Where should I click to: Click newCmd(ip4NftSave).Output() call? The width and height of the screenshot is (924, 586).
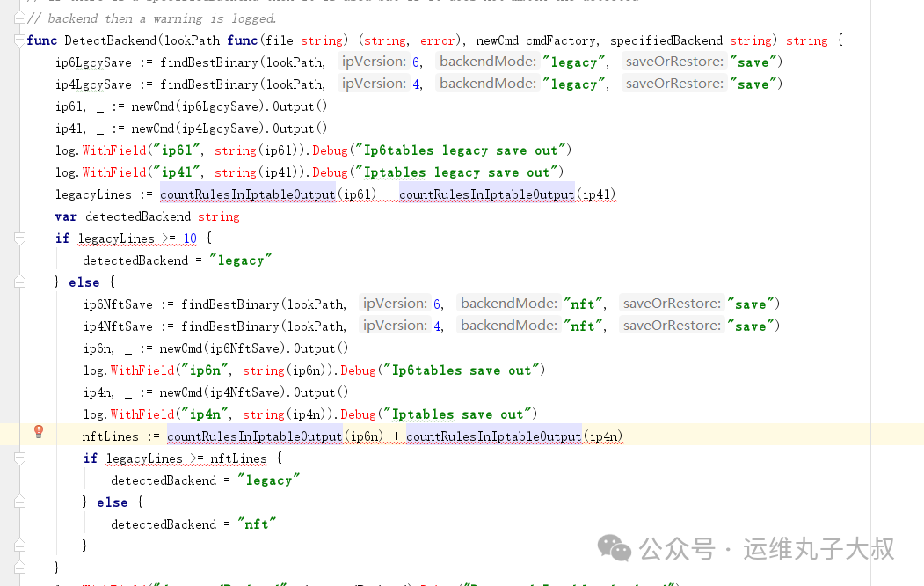point(254,392)
